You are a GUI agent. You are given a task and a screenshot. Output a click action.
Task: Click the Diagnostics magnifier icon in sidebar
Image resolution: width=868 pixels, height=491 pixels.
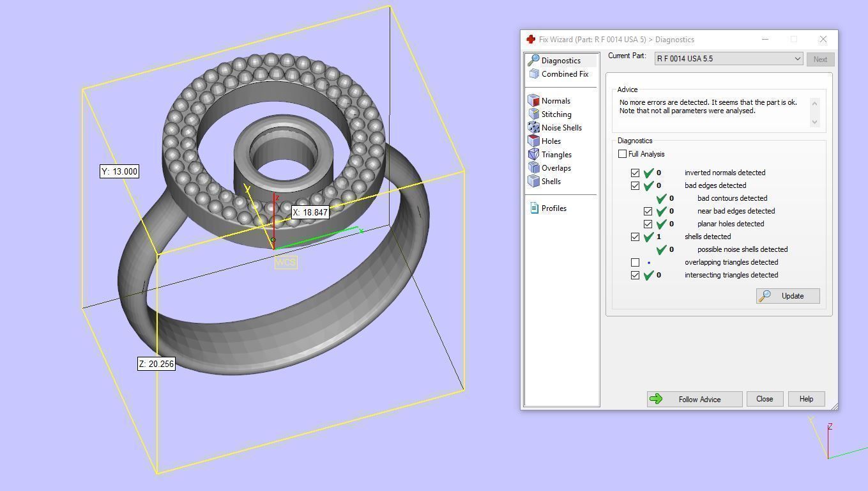[x=533, y=60]
